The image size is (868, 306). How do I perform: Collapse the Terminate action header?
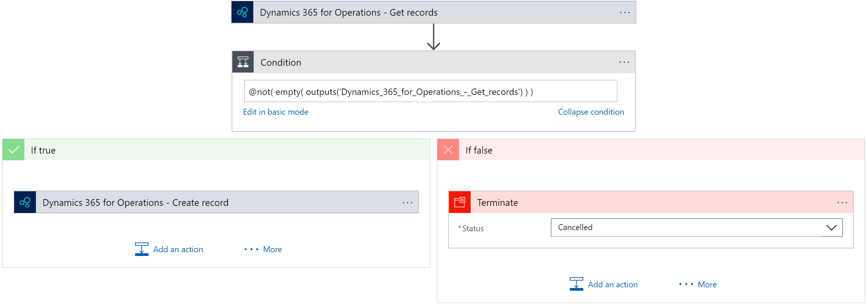(651, 202)
